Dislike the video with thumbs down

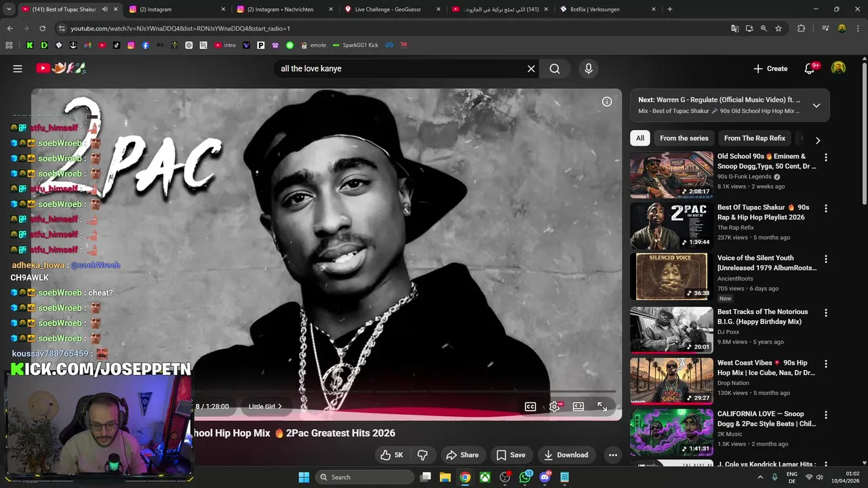click(422, 455)
